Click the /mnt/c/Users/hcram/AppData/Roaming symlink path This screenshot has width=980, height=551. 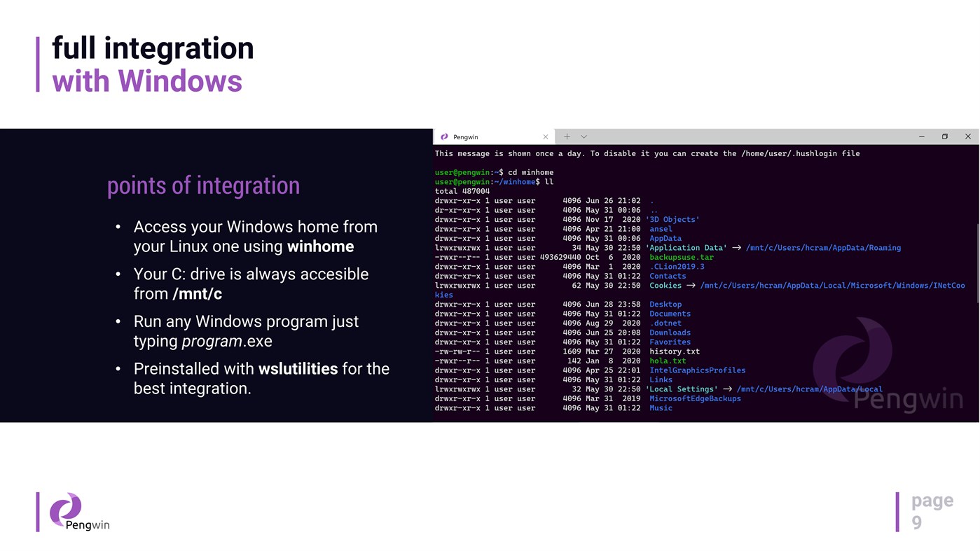[823, 246]
